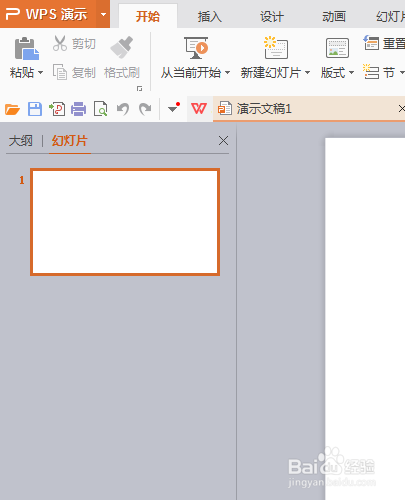Switch to the 设计 ribbon tab
405x500 pixels.
[x=272, y=16]
